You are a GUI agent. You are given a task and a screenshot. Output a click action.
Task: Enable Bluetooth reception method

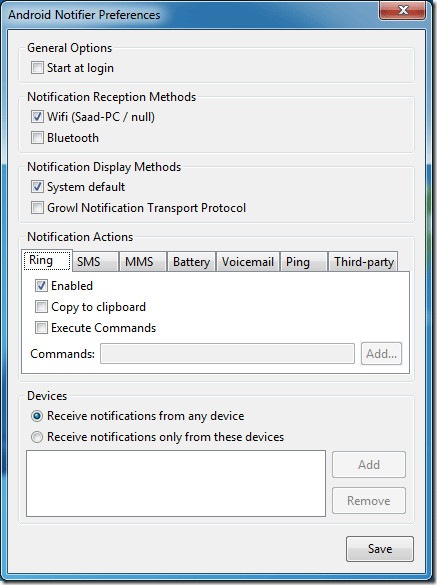tap(37, 138)
